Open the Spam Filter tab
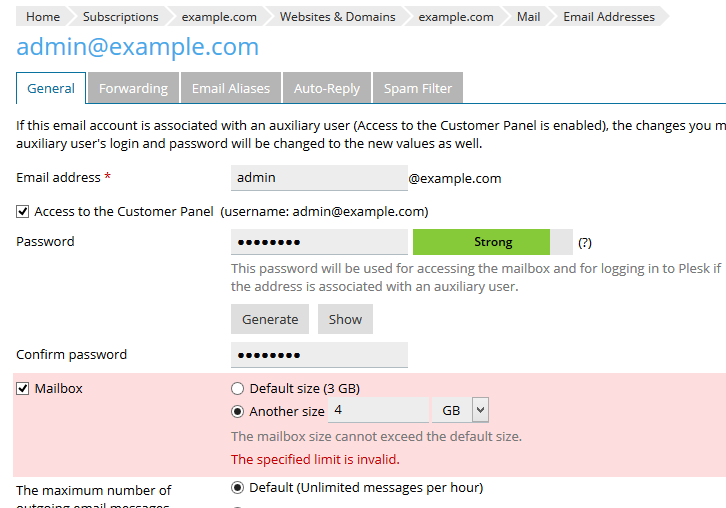 (418, 88)
